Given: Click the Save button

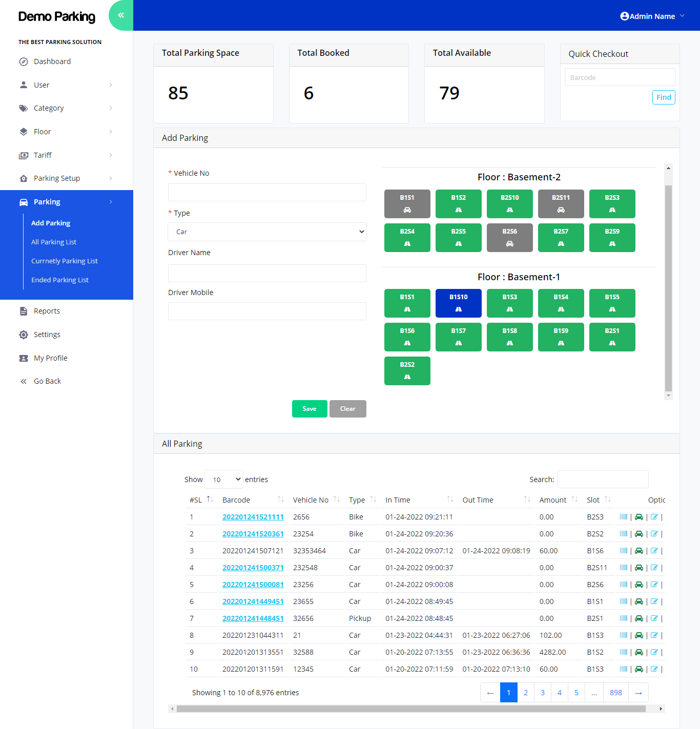Looking at the screenshot, I should 310,409.
